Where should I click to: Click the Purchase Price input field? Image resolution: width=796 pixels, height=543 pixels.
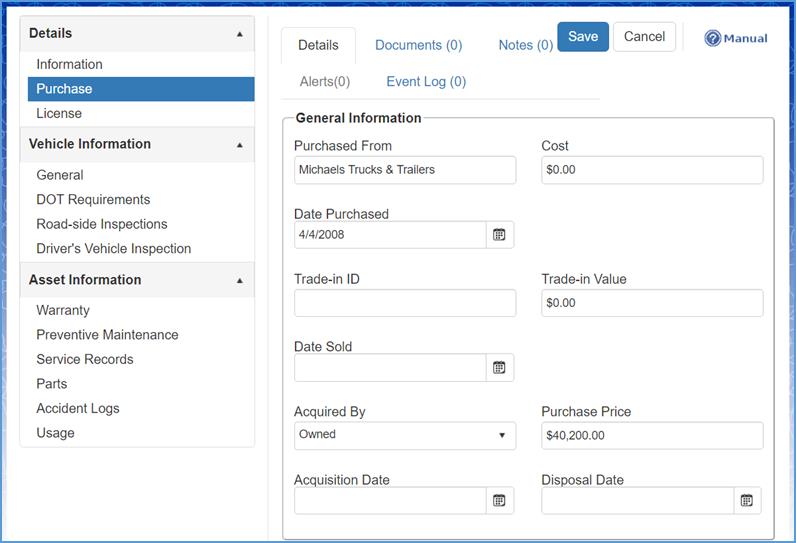[651, 435]
